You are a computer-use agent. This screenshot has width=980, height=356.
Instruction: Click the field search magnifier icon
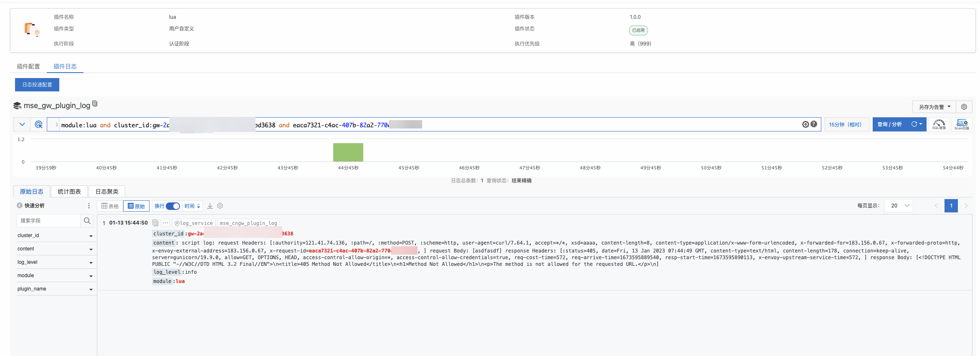[x=87, y=221]
